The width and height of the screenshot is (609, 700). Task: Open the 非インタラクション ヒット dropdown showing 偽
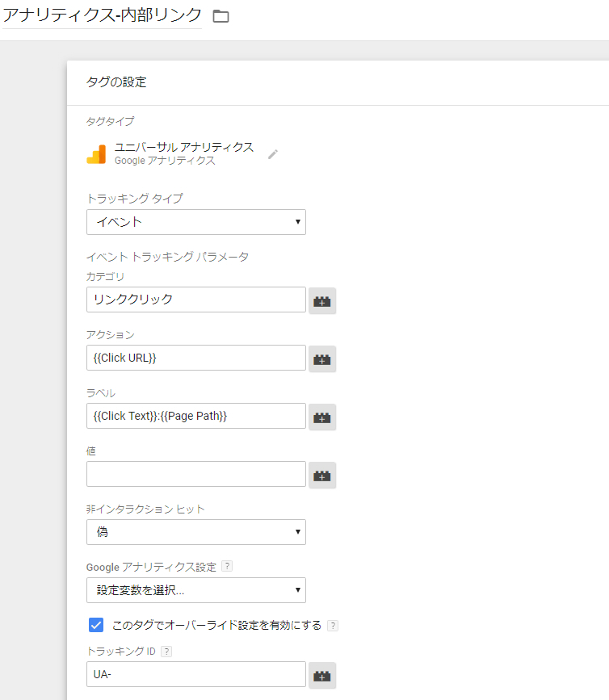(x=196, y=532)
